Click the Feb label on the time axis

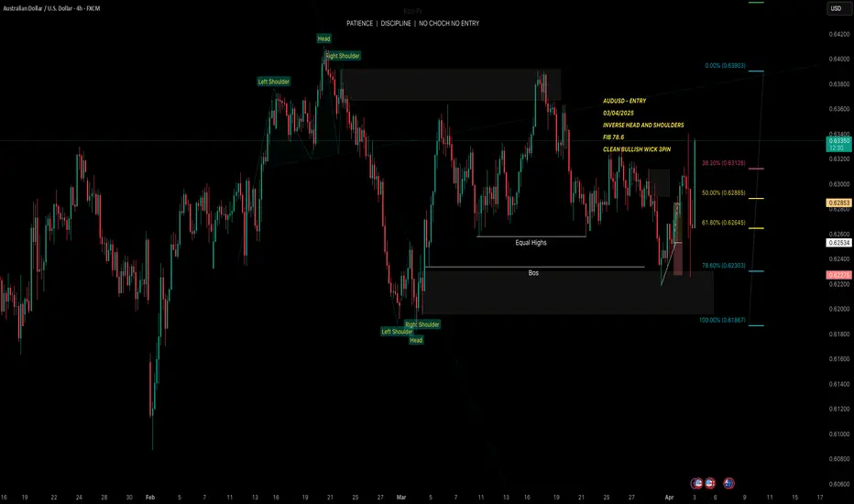coord(150,497)
